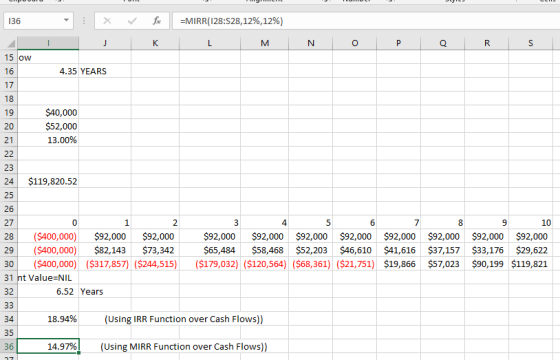
Task: Select ($400,000) cell in row 28
Action: click(x=48, y=236)
